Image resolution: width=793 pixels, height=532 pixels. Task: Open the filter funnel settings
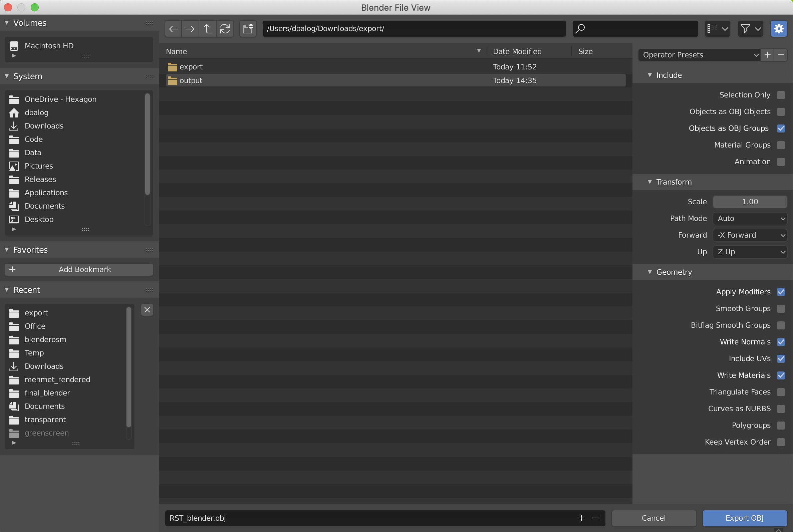point(750,29)
